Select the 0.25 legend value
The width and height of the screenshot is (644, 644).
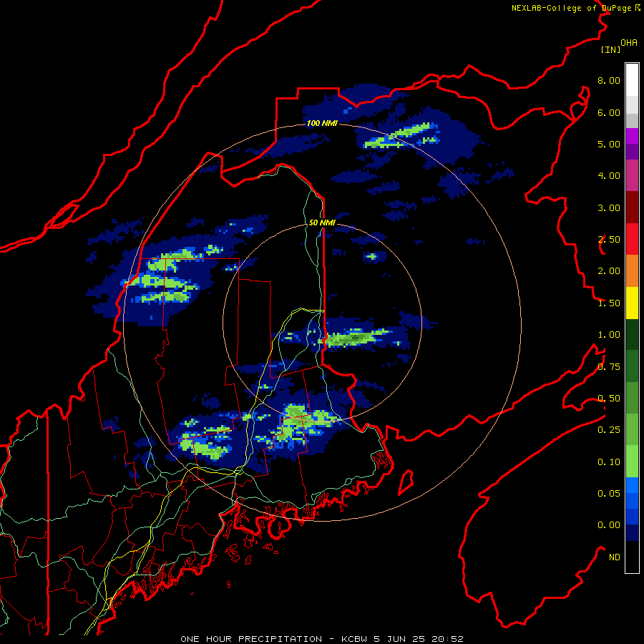pyautogui.click(x=609, y=430)
